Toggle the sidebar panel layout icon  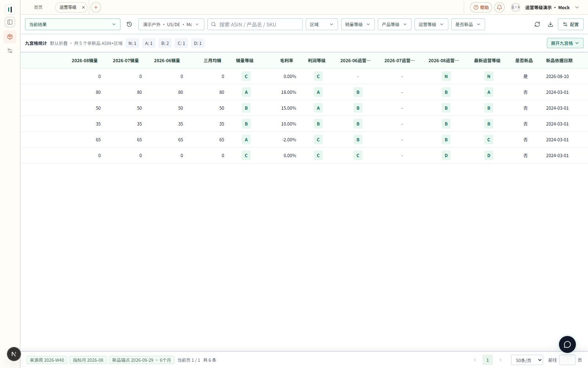click(10, 22)
